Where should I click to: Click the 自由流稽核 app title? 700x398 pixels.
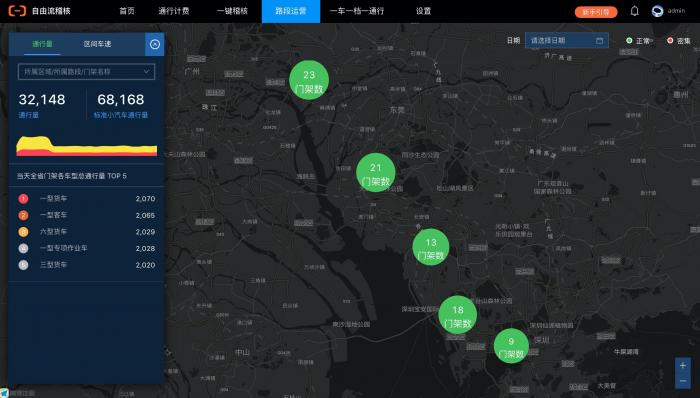51,11
